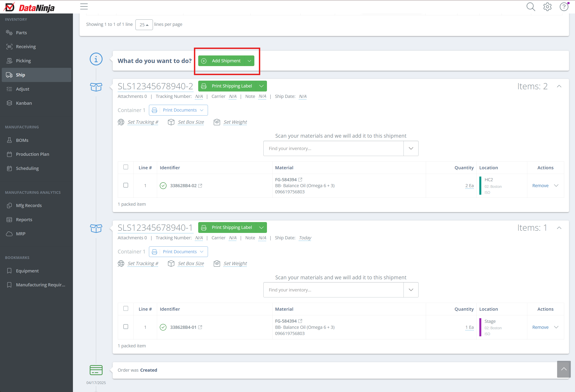The image size is (575, 392).
Task: Click the DataNinja logo
Action: [x=29, y=8]
